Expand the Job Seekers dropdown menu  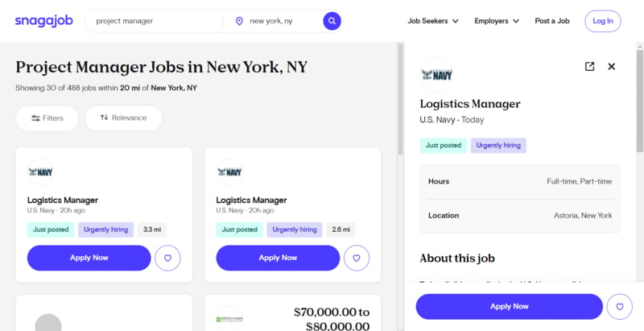point(433,21)
